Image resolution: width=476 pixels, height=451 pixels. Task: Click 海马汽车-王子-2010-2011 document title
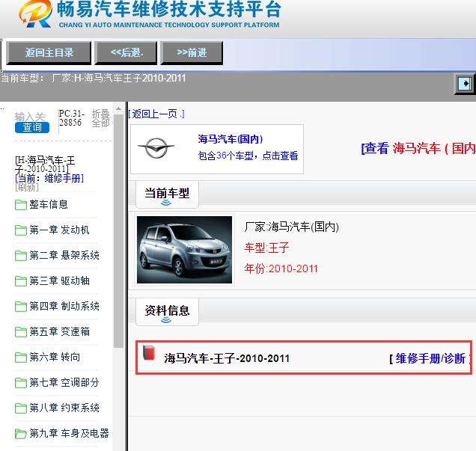[227, 358]
